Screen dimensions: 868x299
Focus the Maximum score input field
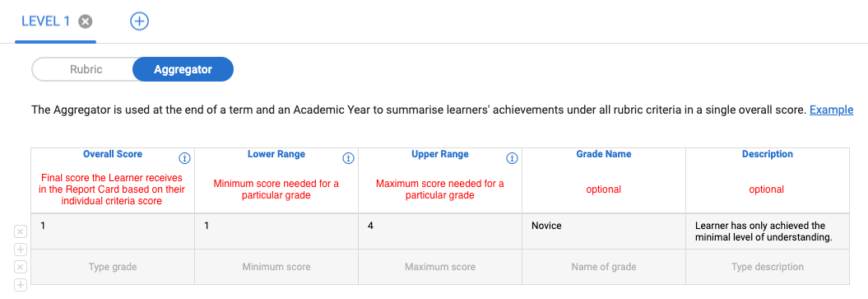(440, 267)
